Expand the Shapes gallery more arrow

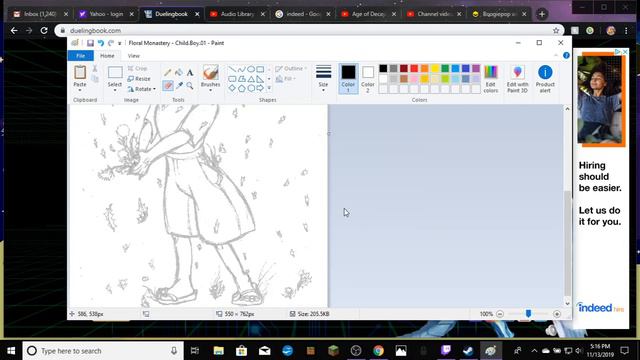coord(269,88)
